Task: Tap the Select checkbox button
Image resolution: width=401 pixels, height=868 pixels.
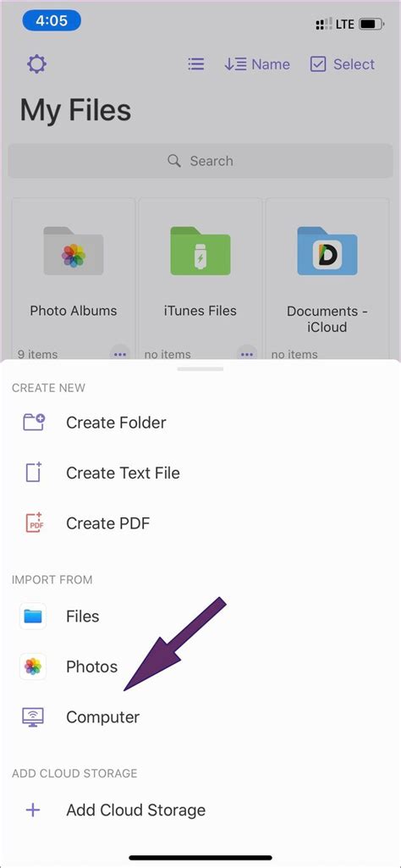Action: pyautogui.click(x=343, y=64)
